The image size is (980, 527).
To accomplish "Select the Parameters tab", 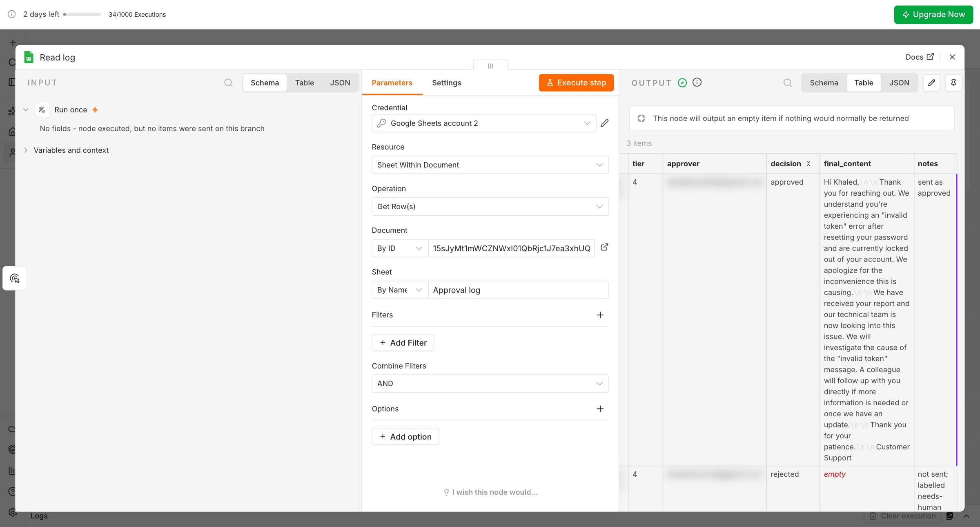I will (x=392, y=83).
